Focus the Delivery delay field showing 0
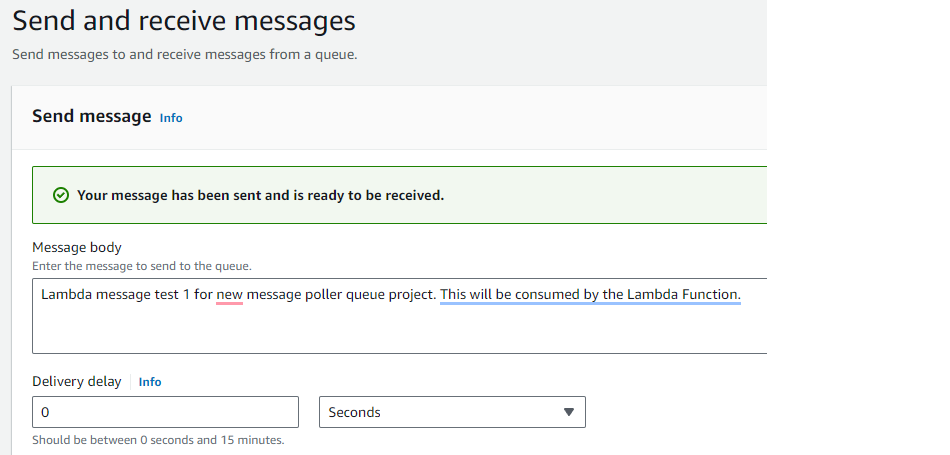The height and width of the screenshot is (455, 950). pos(165,412)
